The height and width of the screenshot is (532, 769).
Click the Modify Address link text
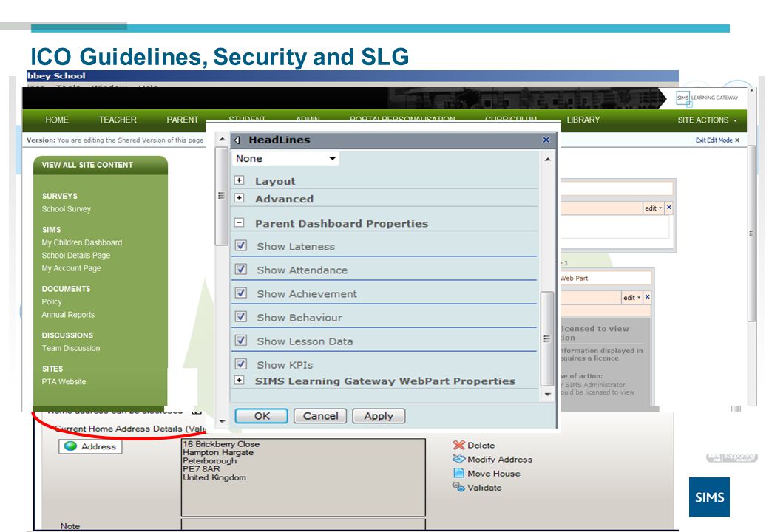500,460
